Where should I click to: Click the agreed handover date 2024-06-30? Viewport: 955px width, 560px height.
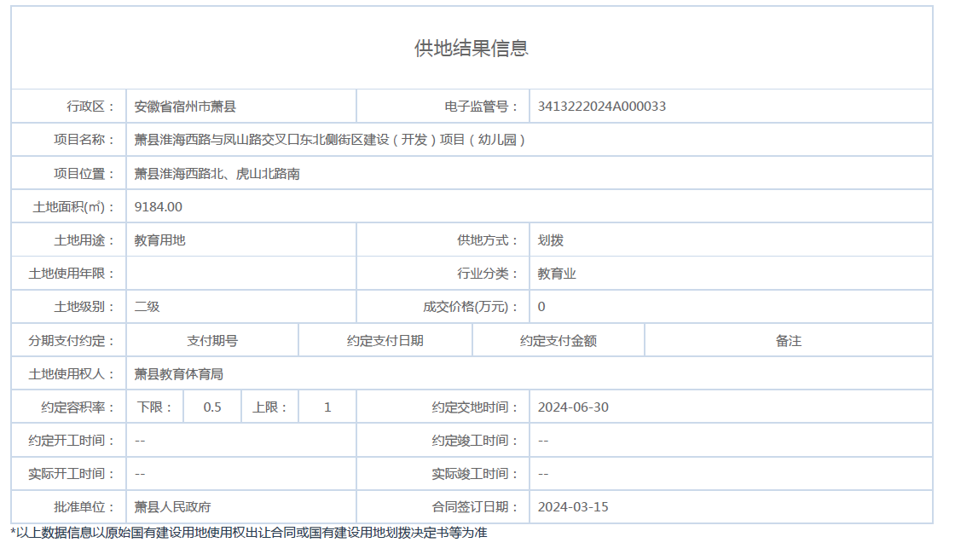tap(573, 407)
